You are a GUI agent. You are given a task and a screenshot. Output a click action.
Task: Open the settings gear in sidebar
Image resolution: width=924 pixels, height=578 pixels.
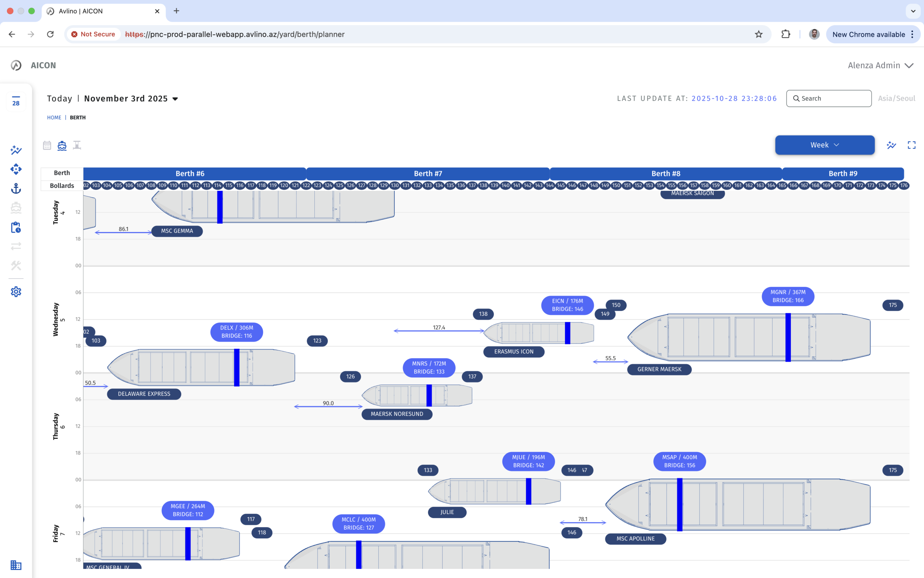pyautogui.click(x=16, y=292)
